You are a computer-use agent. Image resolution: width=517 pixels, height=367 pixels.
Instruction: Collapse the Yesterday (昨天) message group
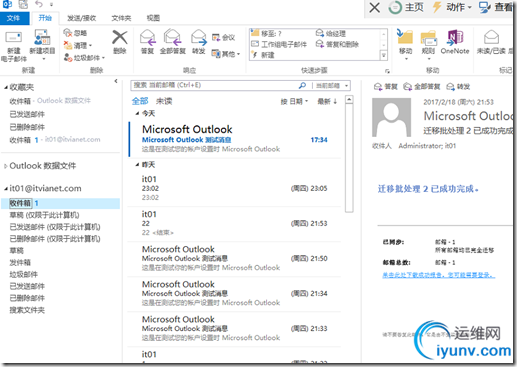pos(137,165)
